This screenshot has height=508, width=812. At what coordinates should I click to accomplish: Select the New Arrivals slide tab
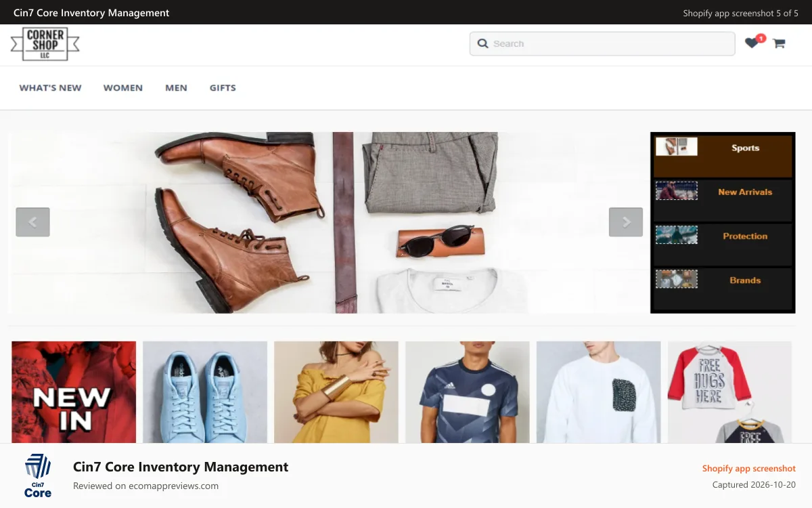[x=723, y=200]
